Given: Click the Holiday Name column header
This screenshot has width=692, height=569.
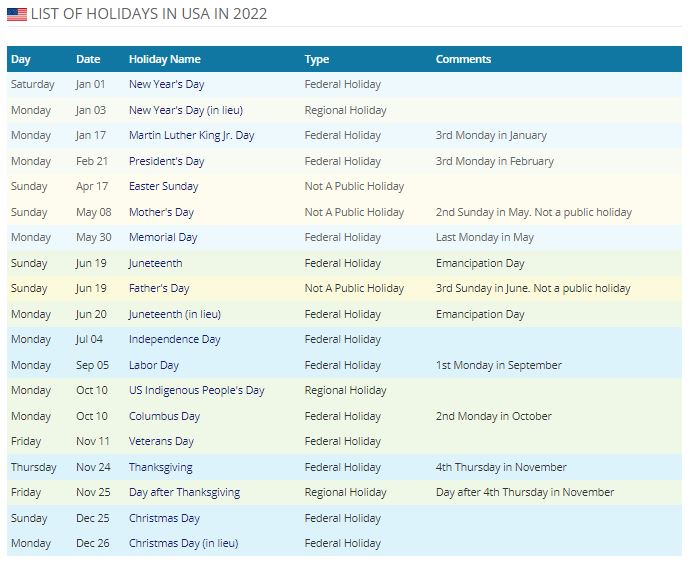Looking at the screenshot, I should tap(165, 59).
